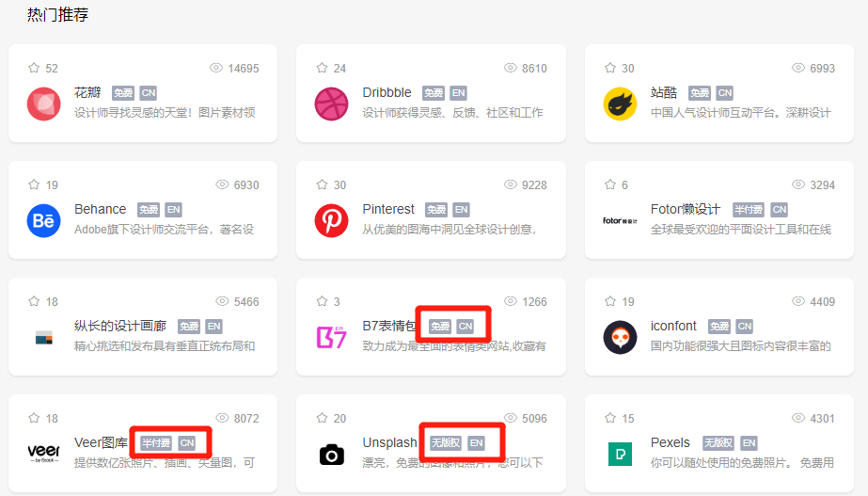Open the Behance Bē logo
868x496 pixels.
(x=44, y=220)
